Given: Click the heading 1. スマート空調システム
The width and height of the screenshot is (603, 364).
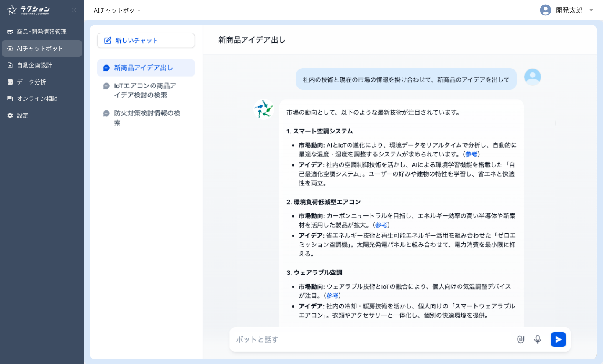Looking at the screenshot, I should [320, 131].
